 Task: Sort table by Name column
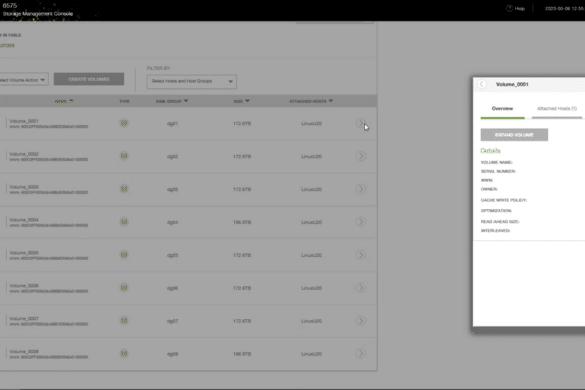pos(64,101)
